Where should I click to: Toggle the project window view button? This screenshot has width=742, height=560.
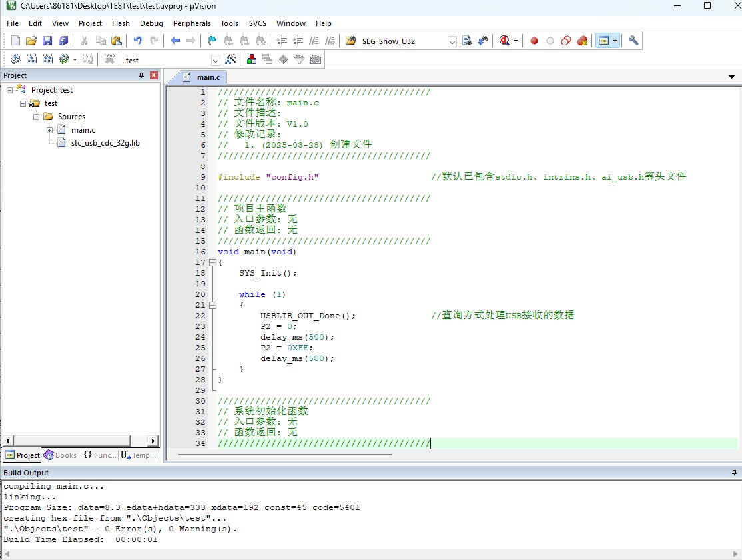604,41
